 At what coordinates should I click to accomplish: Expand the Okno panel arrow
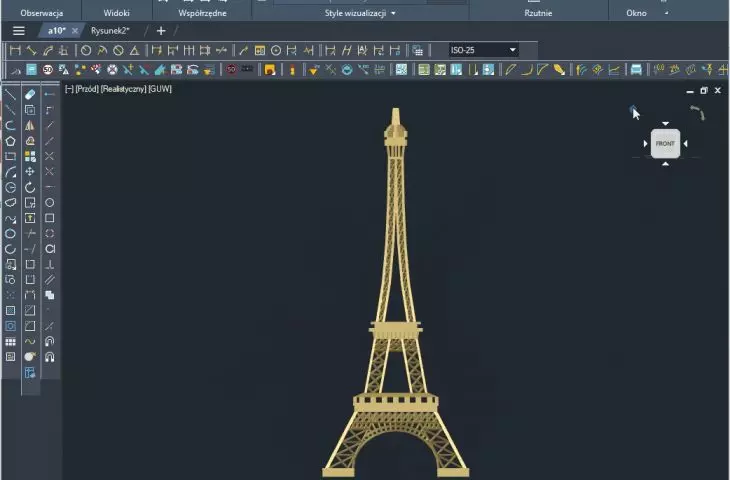[x=666, y=14]
